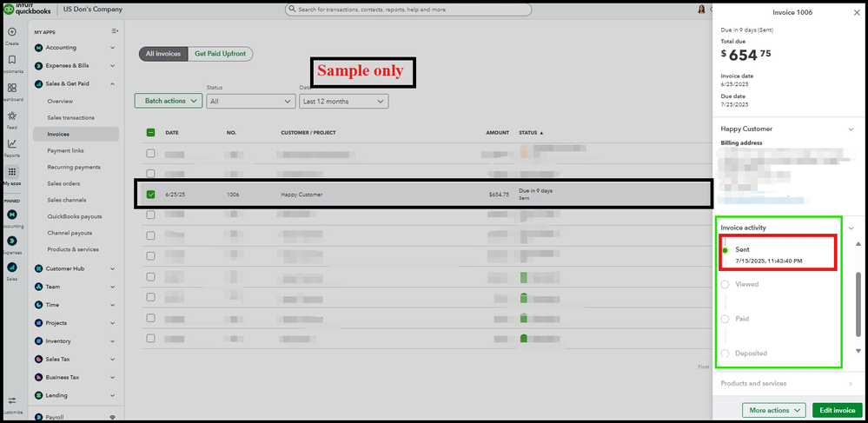Open pinned Accounting app icon
Image resolution: width=868 pixels, height=423 pixels.
tap(11, 215)
